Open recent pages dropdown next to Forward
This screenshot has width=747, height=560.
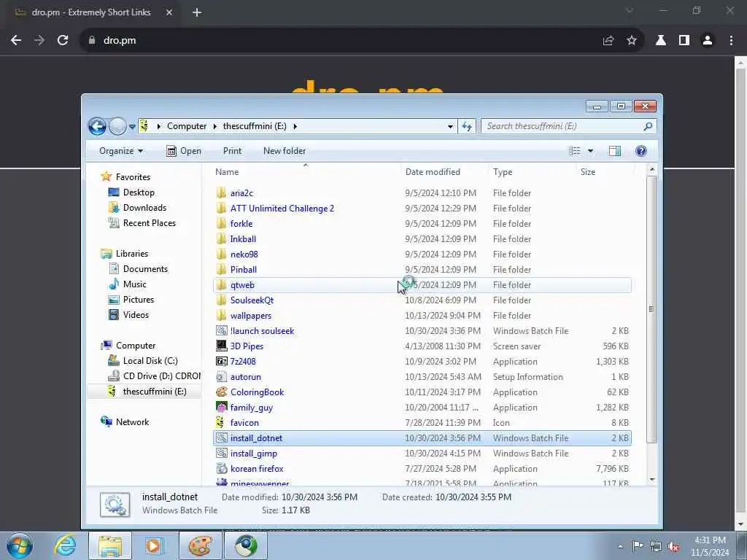coord(132,127)
